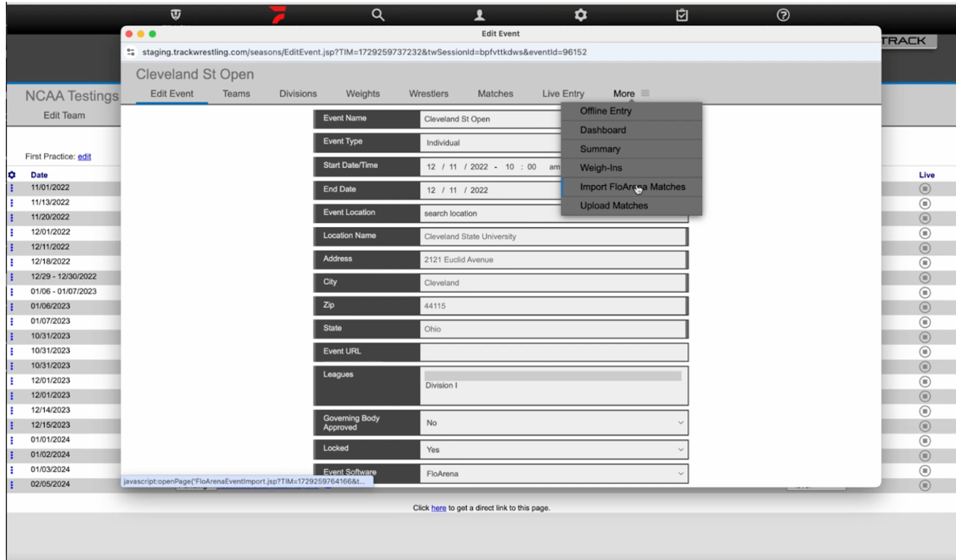
Task: Open search from the top toolbar
Action: 377,14
